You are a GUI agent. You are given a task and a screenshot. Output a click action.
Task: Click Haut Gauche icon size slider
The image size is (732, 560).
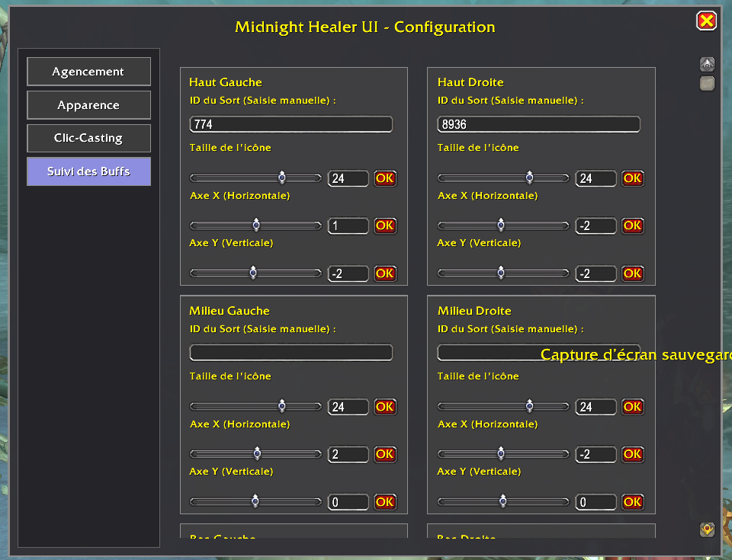[x=255, y=178]
